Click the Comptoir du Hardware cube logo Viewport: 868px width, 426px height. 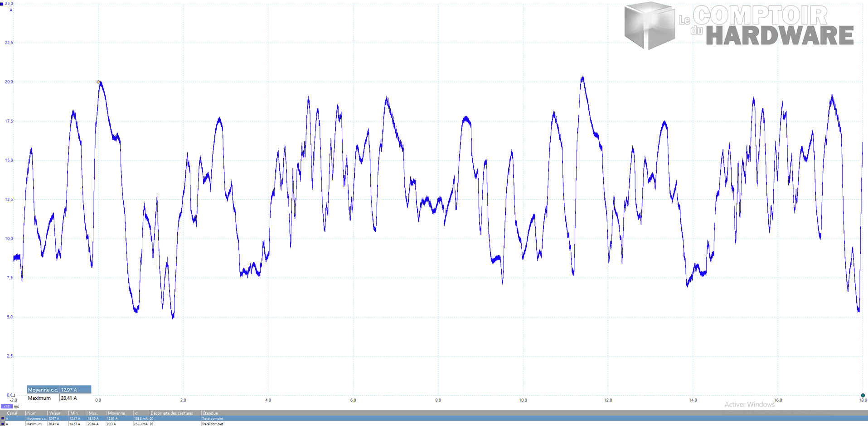[649, 25]
